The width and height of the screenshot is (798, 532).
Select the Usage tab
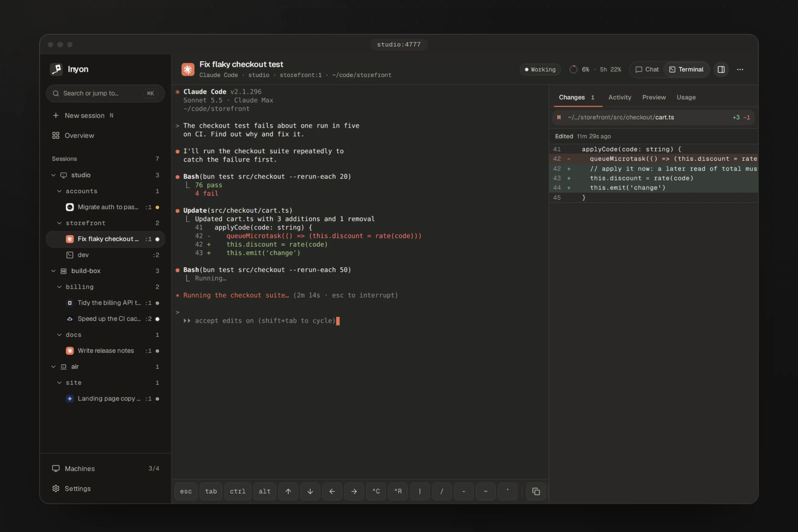(x=686, y=97)
